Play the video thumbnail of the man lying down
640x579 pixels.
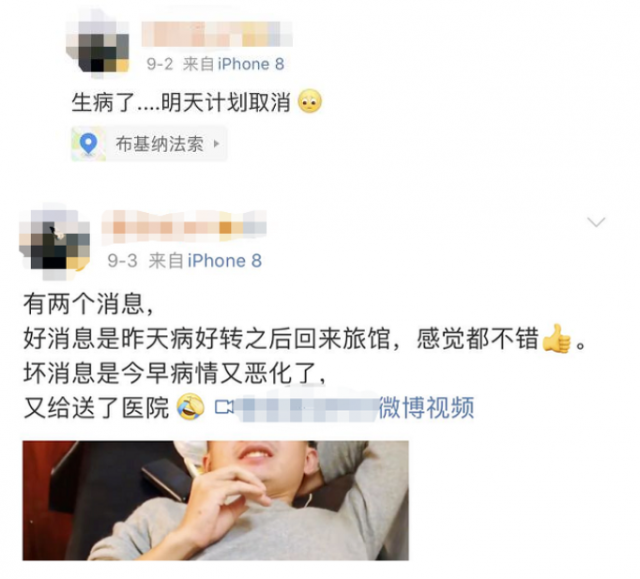(x=216, y=500)
